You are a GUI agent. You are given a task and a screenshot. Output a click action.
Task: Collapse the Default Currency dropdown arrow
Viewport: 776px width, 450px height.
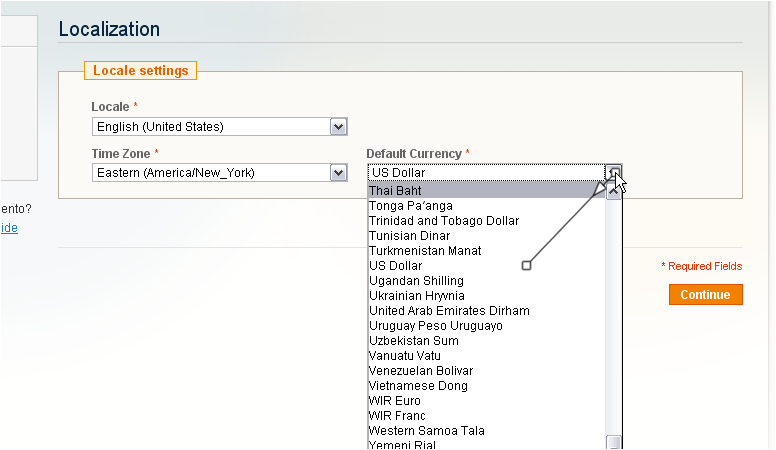[614, 173]
